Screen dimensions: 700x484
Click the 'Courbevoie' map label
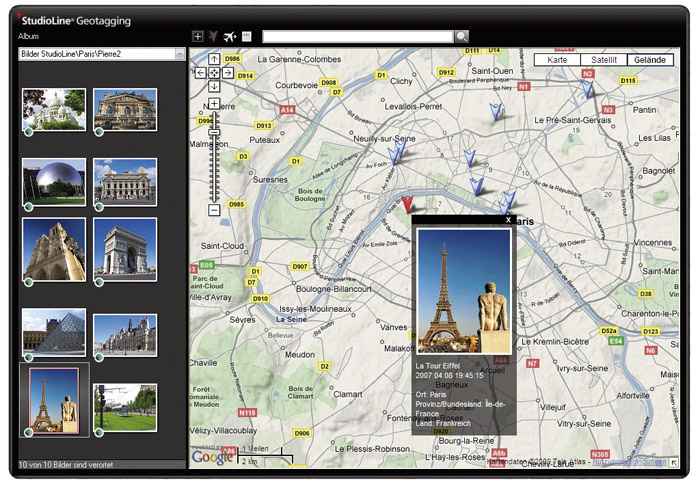296,85
